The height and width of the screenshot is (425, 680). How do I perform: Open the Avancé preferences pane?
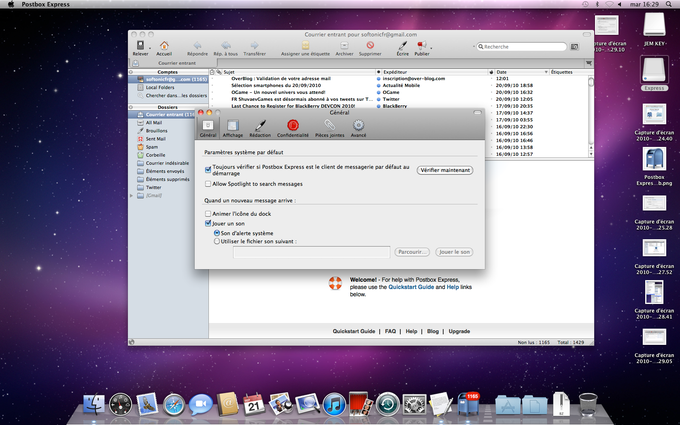[x=358, y=128]
